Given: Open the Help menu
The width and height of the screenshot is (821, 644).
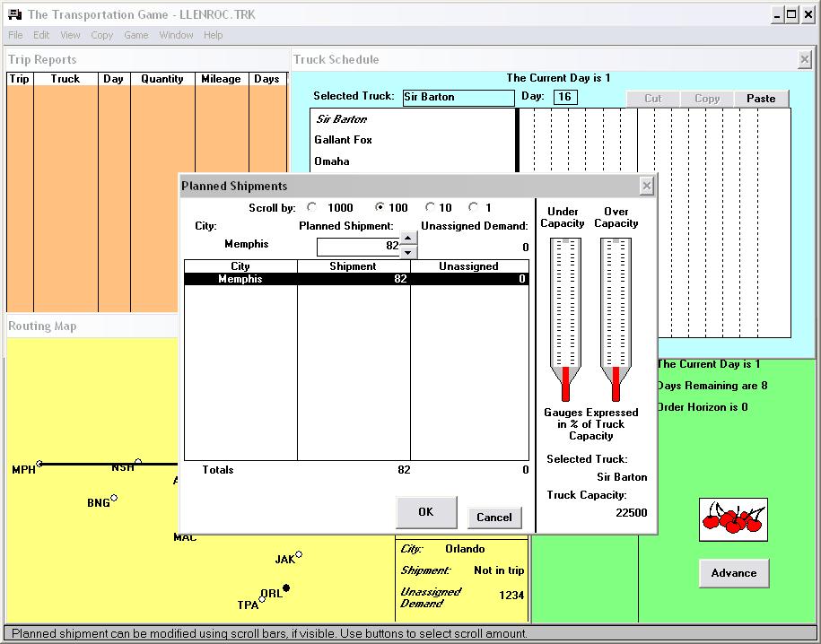Looking at the screenshot, I should pyautogui.click(x=214, y=35).
